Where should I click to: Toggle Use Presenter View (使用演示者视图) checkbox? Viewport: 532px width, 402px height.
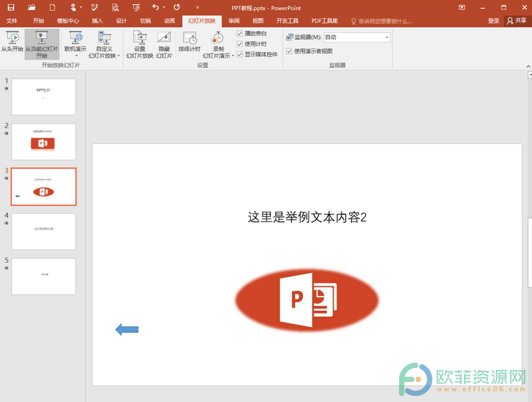289,51
